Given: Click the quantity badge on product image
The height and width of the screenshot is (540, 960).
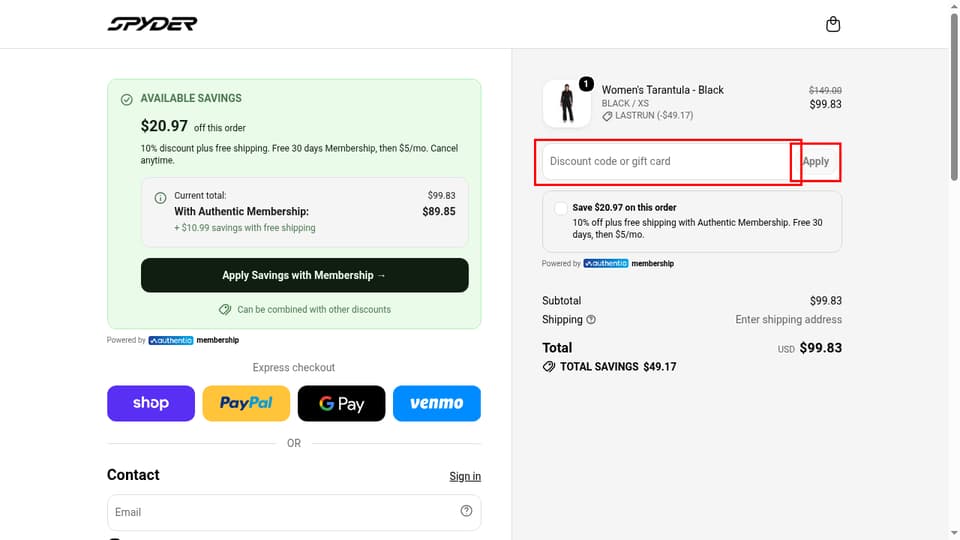Looking at the screenshot, I should pyautogui.click(x=586, y=84).
